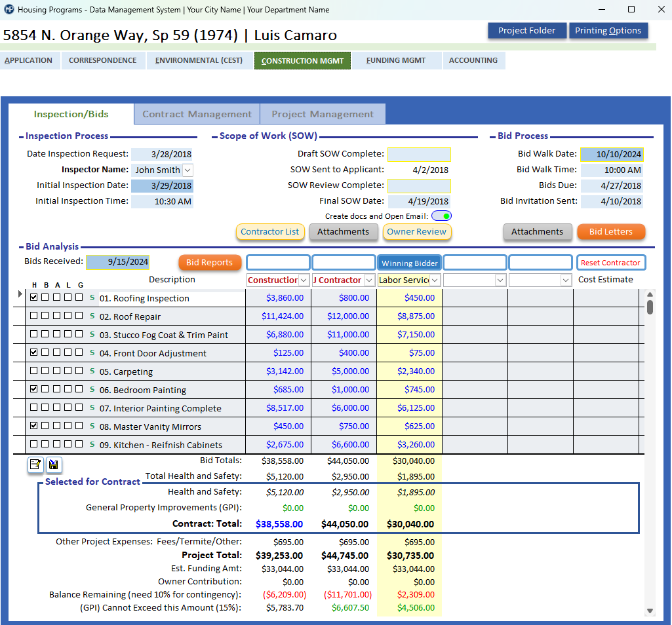The height and width of the screenshot is (625, 672).
Task: Check G checkbox for 07. Interior Painting Complete
Action: [x=79, y=407]
